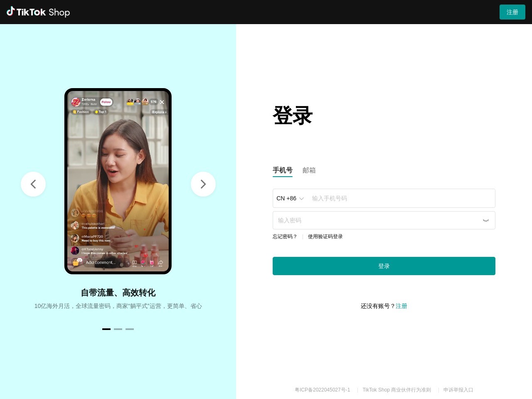Choose 使用验证码登录 option
The image size is (532, 399).
(325, 236)
